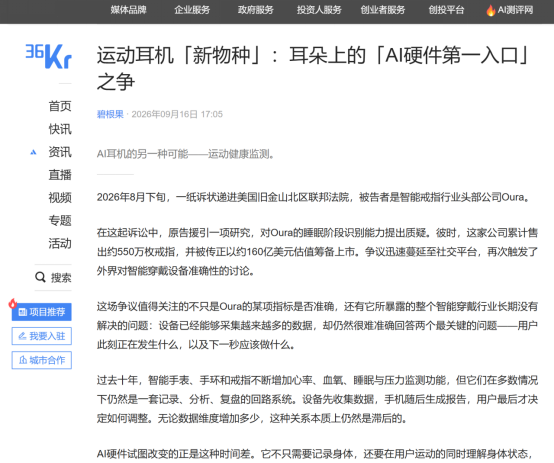The width and height of the screenshot is (554, 463).
Task: Click 搜索 search field in sidebar
Action: (x=53, y=277)
